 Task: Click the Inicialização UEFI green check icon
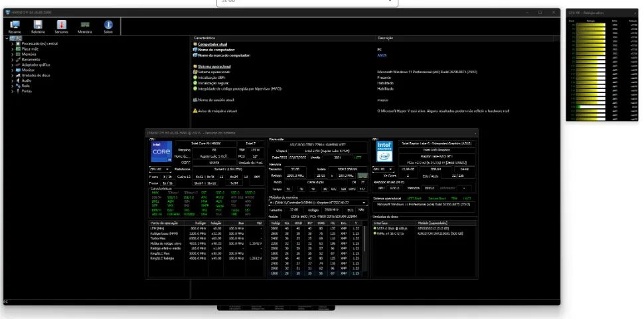click(x=195, y=77)
